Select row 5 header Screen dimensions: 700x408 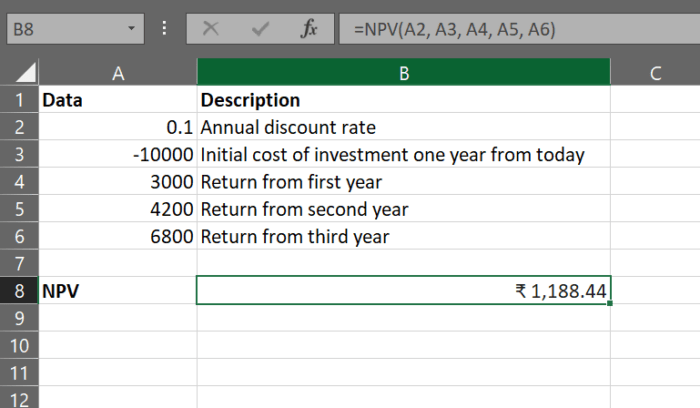coord(19,208)
